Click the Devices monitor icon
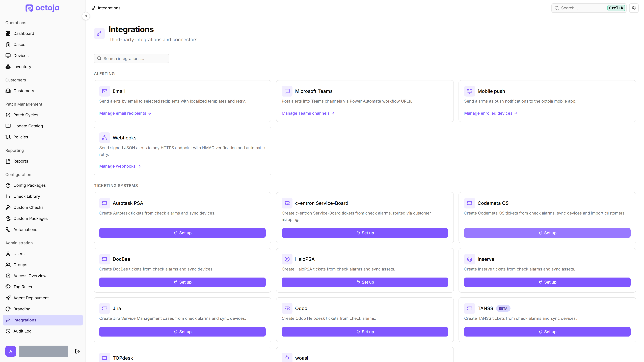 click(x=8, y=55)
